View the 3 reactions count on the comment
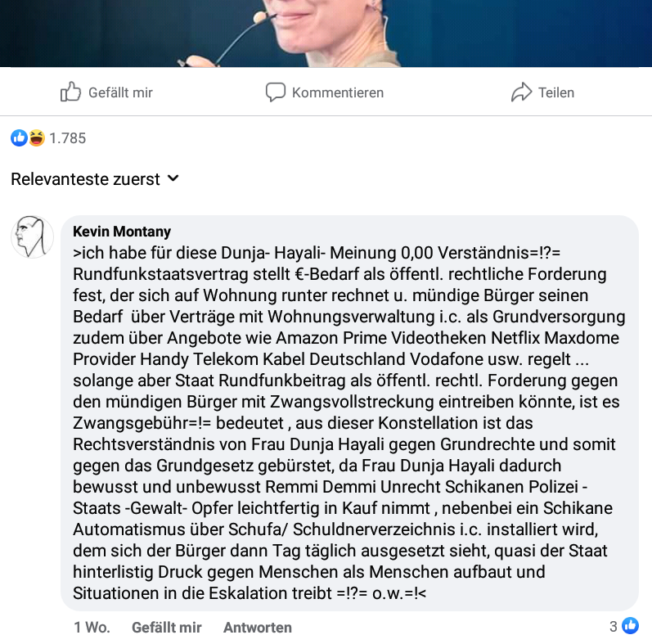652x644 pixels. 614,627
